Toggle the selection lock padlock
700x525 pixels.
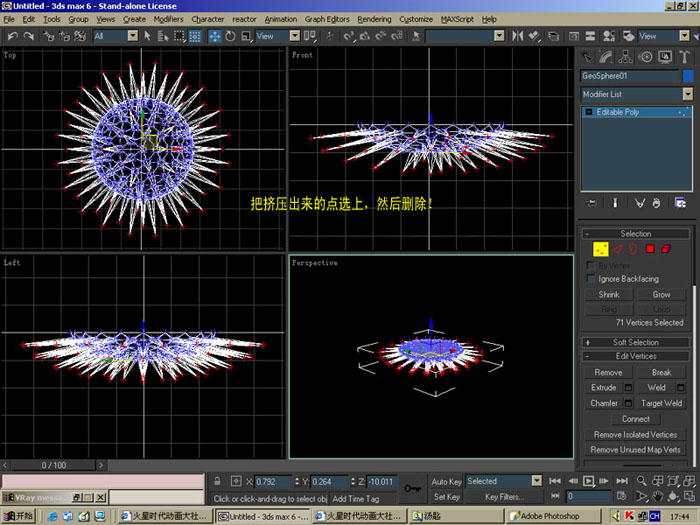click(x=217, y=481)
